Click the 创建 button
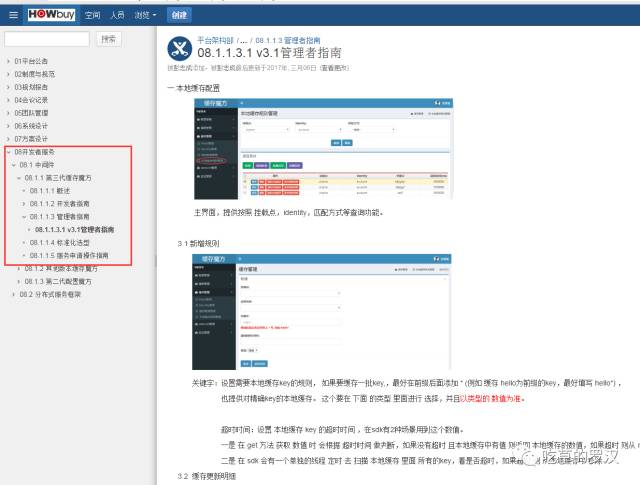The width and height of the screenshot is (640, 485). pos(179,15)
